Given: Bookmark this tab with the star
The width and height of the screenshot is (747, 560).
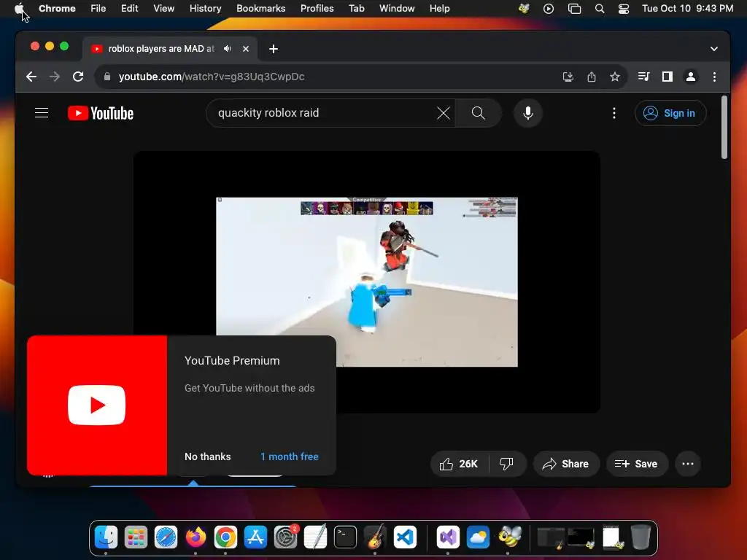Looking at the screenshot, I should pyautogui.click(x=615, y=77).
